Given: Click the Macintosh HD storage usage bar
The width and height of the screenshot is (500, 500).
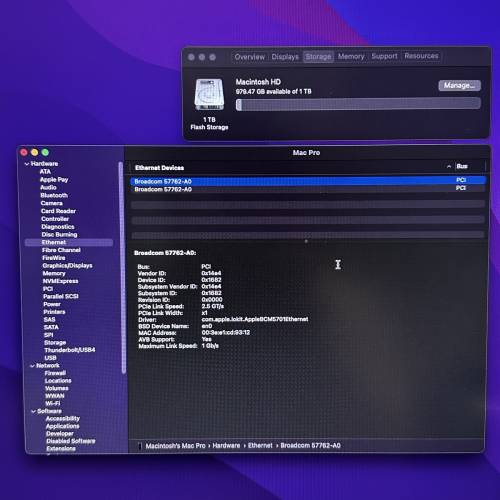Looking at the screenshot, I should tap(358, 104).
